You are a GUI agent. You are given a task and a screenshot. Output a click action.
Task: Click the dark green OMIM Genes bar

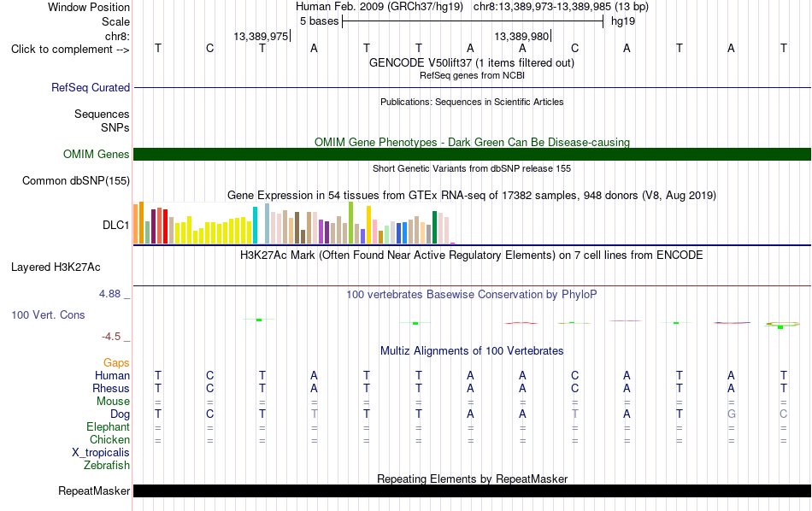tap(472, 155)
